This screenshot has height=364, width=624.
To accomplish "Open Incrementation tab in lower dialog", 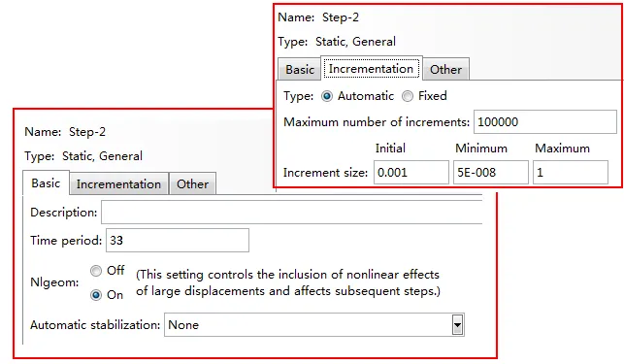I will click(118, 184).
